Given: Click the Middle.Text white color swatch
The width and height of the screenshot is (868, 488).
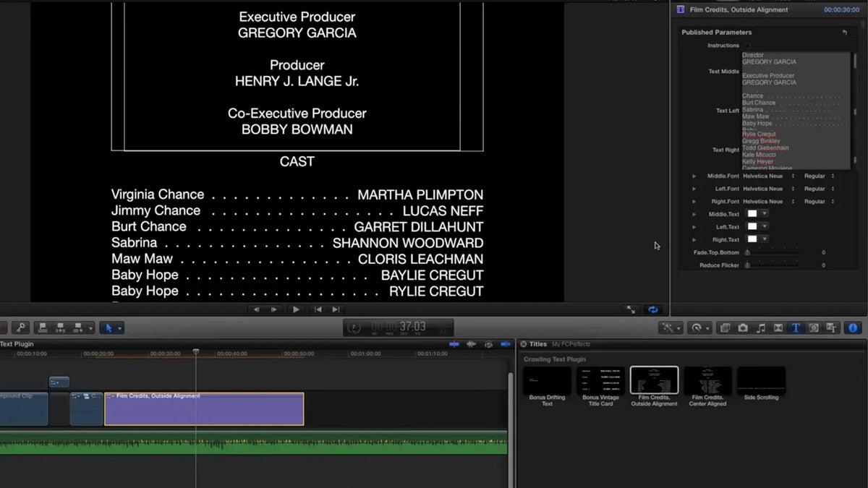Looking at the screenshot, I should [x=752, y=214].
